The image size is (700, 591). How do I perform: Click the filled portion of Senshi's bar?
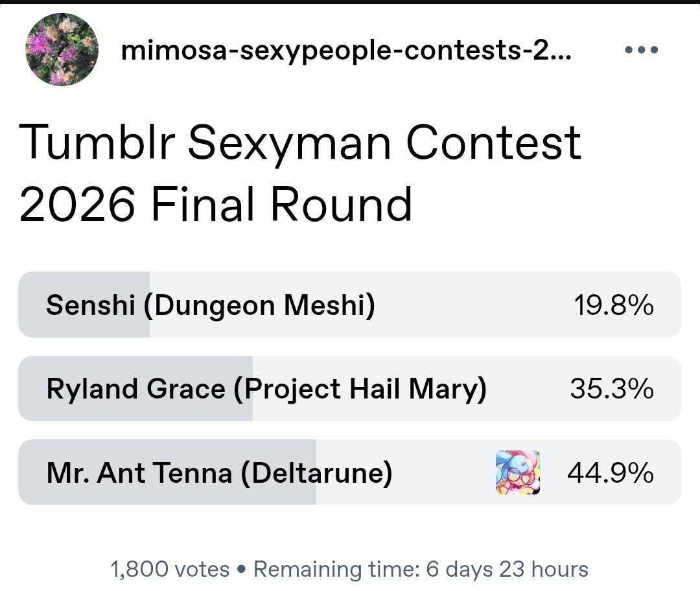[84, 305]
